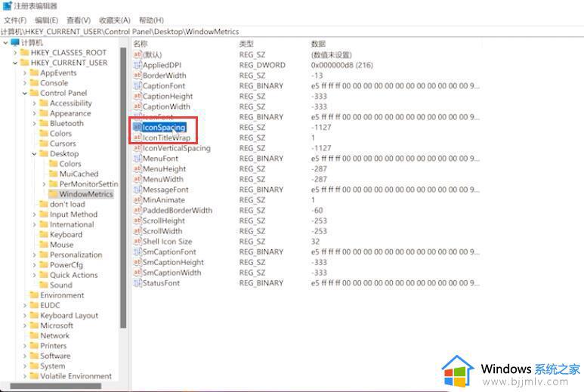Click the HKEY_CURRENT_USER folder icon
The image size is (584, 392).
coord(25,63)
